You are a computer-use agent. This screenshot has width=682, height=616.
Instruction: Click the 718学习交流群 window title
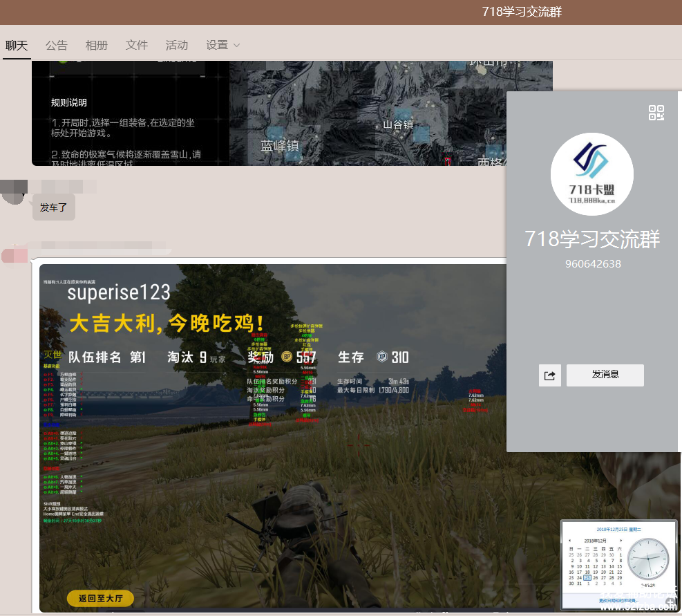click(x=522, y=12)
